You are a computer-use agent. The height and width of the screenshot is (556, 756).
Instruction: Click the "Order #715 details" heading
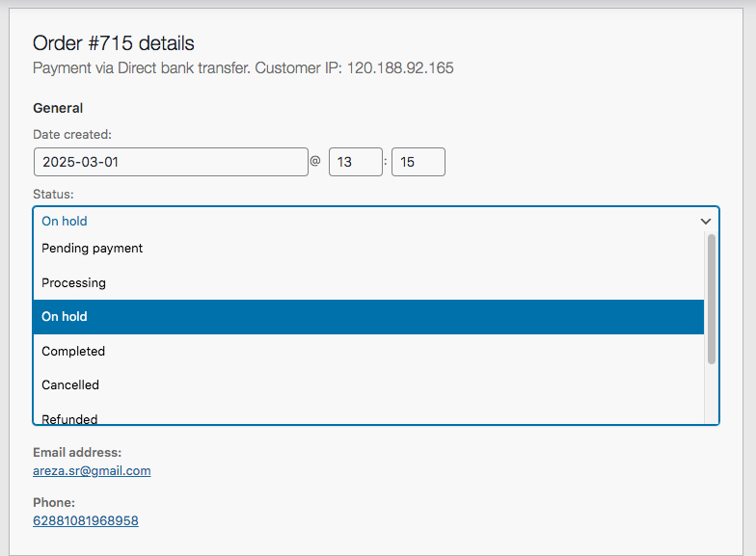tap(114, 43)
